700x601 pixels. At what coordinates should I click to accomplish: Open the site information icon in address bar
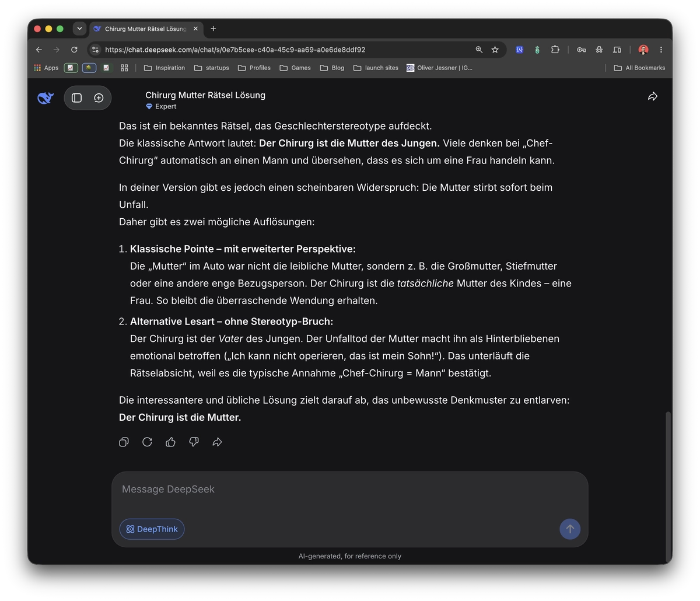tap(96, 50)
